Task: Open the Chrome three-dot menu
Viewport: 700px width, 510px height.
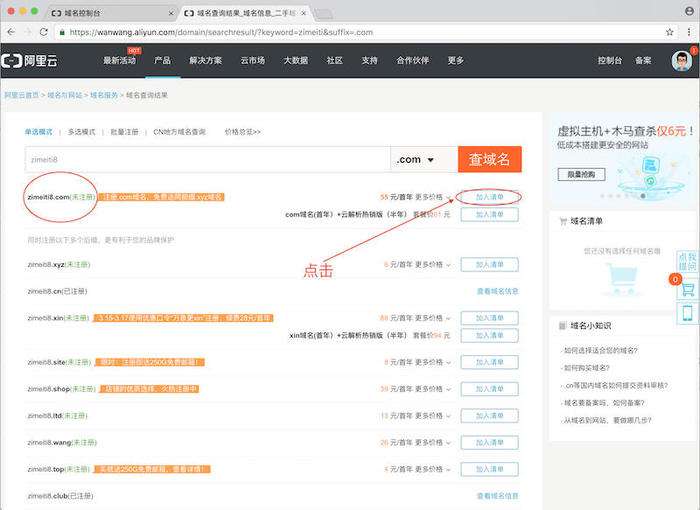Action: point(689,32)
